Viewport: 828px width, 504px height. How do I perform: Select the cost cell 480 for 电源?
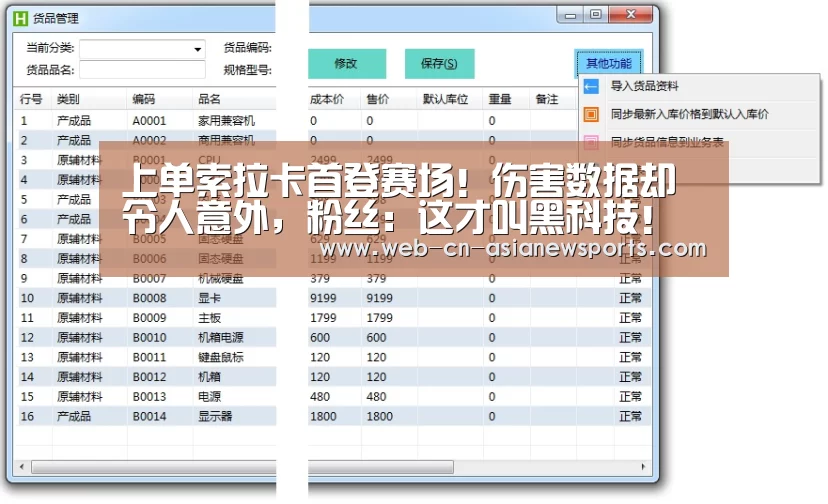tap(320, 397)
